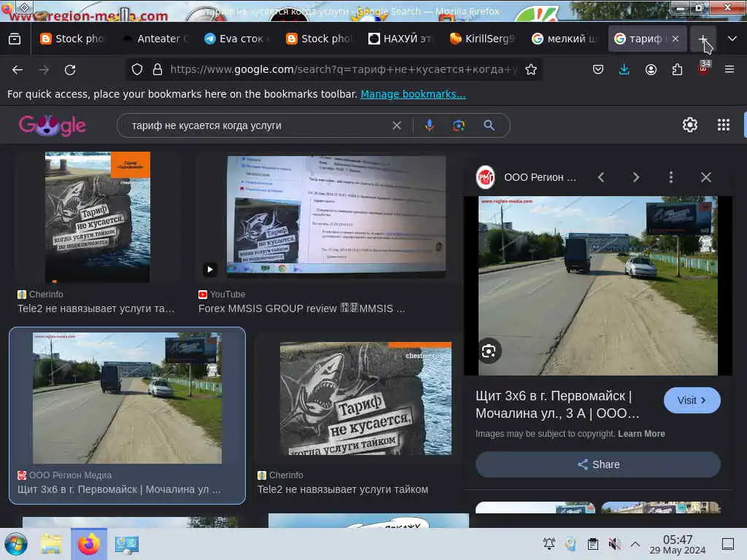This screenshot has width=747, height=560.
Task: Unmute the volume tray icon
Action: click(614, 544)
